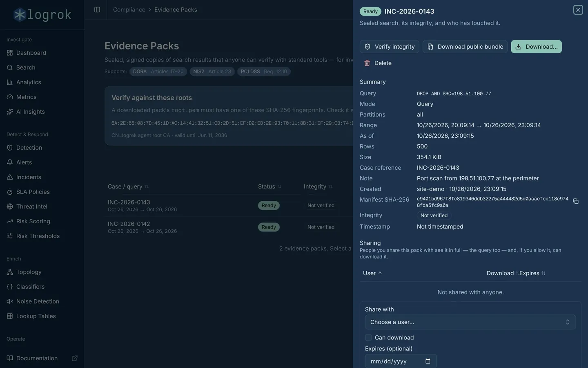The image size is (588, 368).
Task: Click the DORA Articles 17–20 badge
Action: point(158,72)
